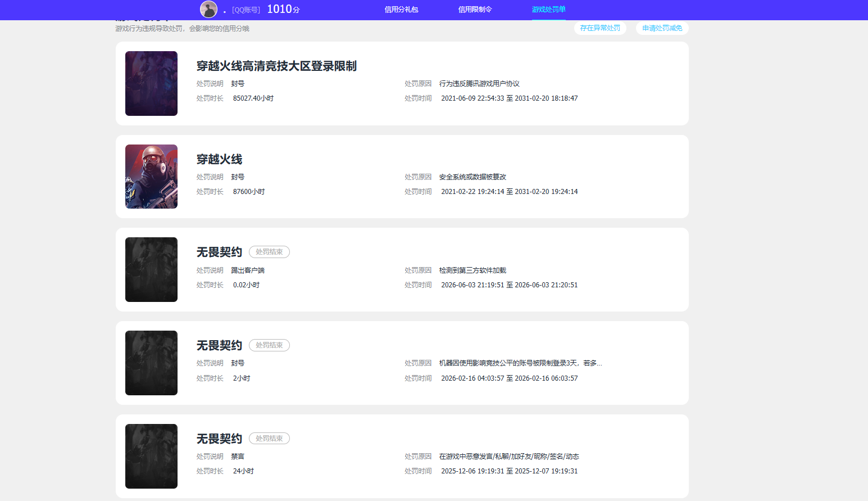Screen dimensions: 868x501
Task: Click the 存在异常处罚 button
Action: coord(600,28)
